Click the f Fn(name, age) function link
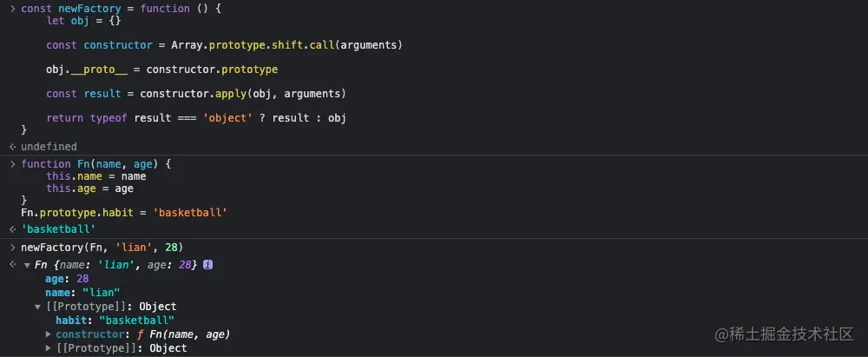This screenshot has height=357, width=868. 183,334
